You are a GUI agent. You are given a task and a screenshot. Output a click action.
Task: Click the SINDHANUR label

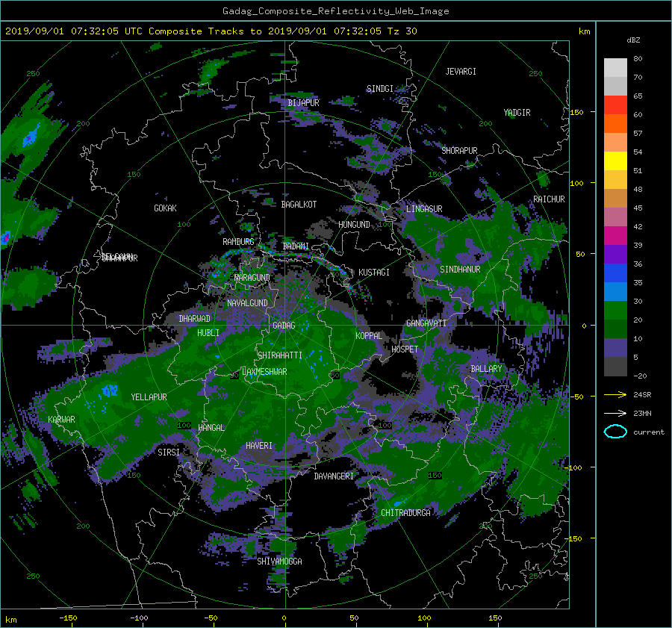pos(460,270)
